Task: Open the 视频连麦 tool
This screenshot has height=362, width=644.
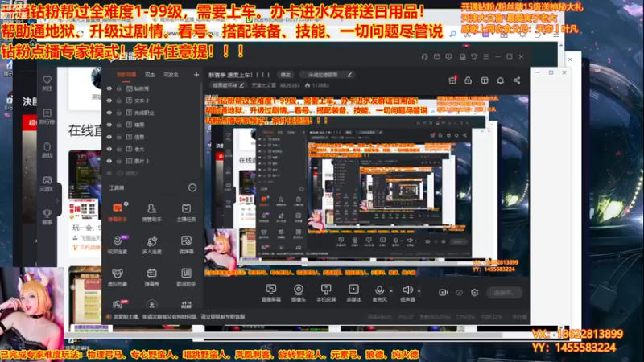Action: [117, 245]
